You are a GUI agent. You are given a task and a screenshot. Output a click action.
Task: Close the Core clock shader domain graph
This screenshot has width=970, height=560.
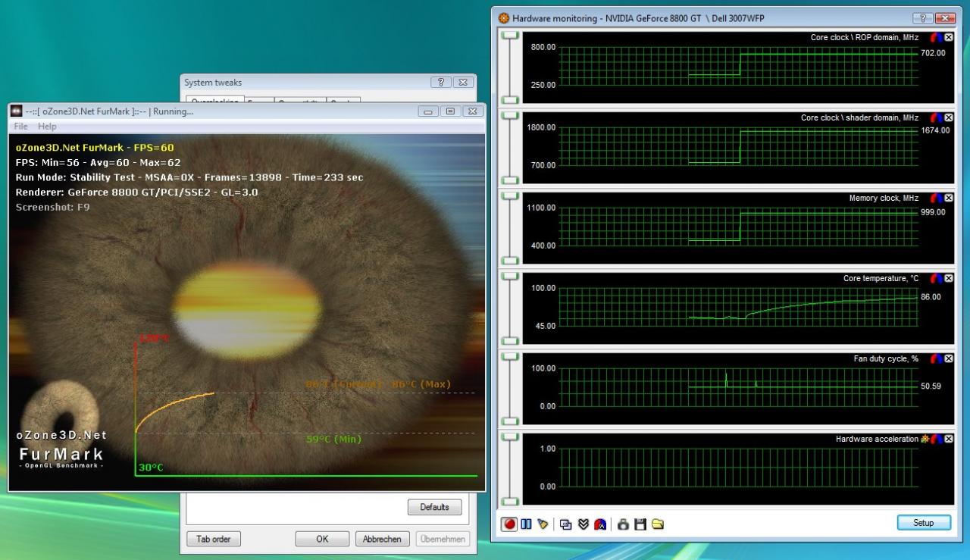coord(948,117)
